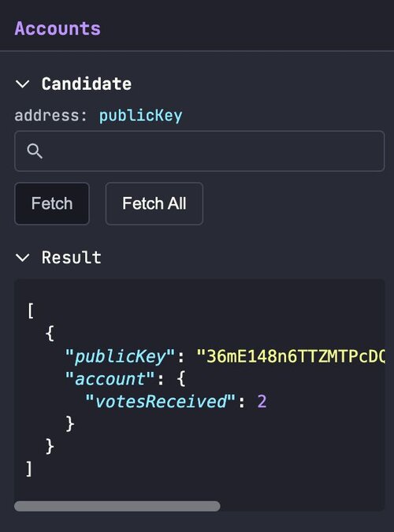
Task: Click the address field label
Action: 51,115
